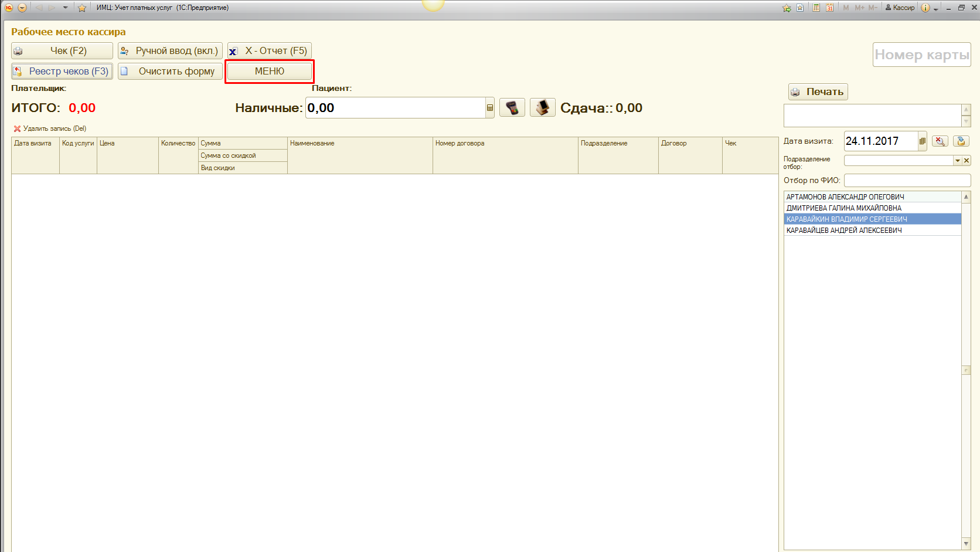Viewport: 980px width, 552px height.
Task: Select patient ДМИТРИЕВА ГАЛИНА МИХАЙЛОВНА
Action: pyautogui.click(x=843, y=208)
